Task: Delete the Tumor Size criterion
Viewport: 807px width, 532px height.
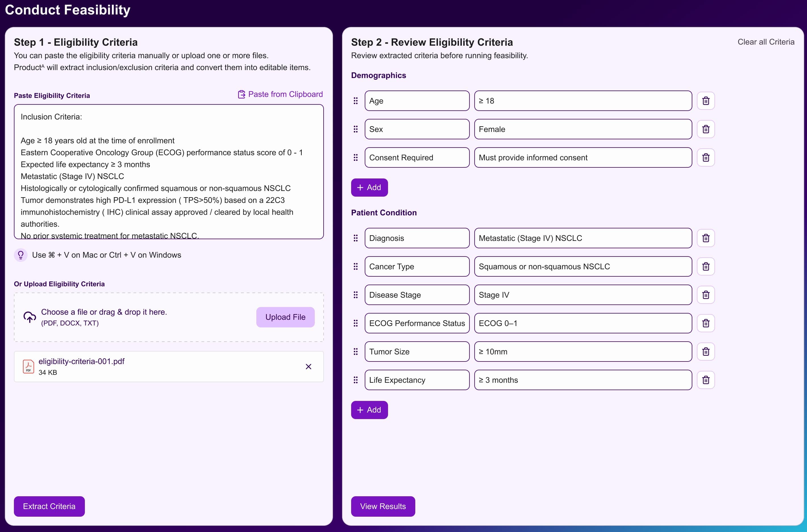Action: click(706, 352)
